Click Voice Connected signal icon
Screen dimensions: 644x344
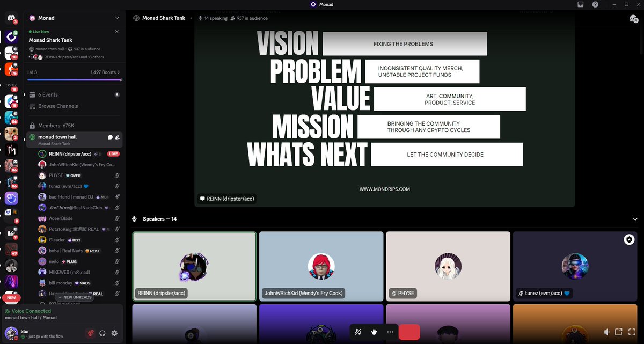click(7, 311)
